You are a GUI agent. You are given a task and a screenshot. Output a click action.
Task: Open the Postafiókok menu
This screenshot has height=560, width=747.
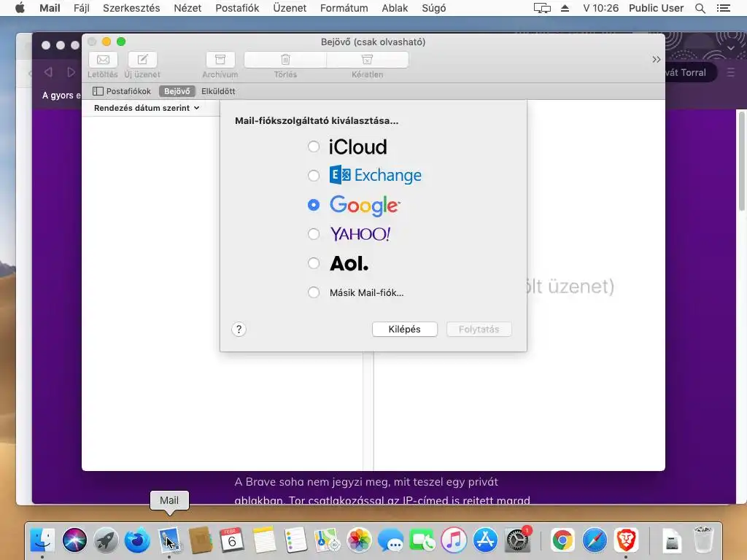(x=237, y=8)
